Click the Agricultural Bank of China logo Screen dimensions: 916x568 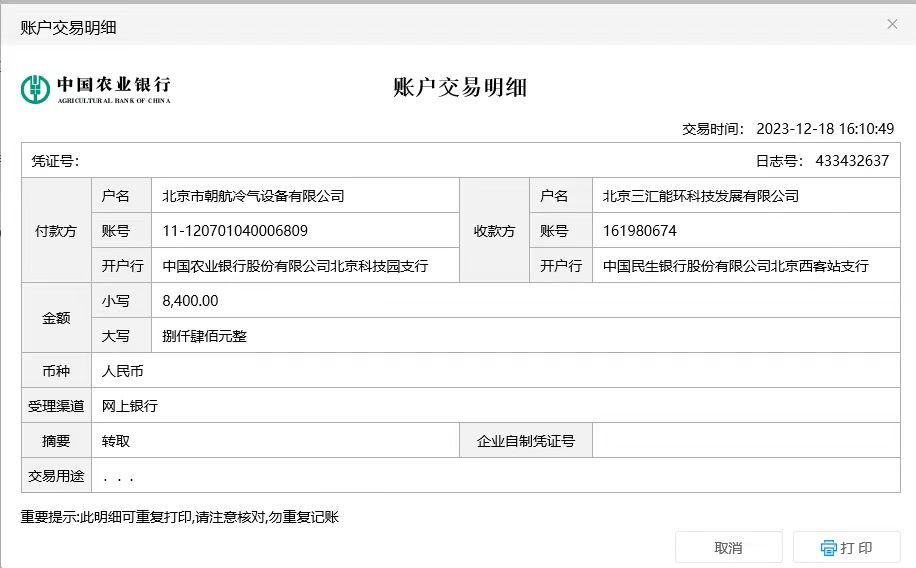96,89
